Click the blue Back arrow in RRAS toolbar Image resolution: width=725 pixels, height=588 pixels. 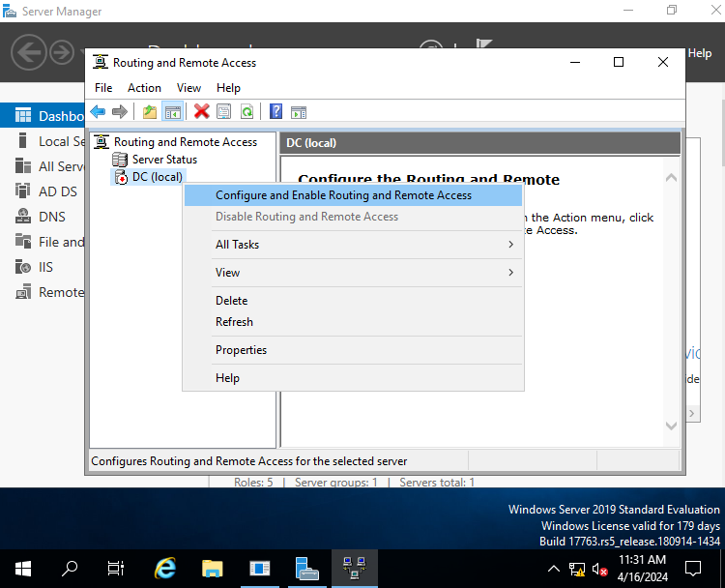pyautogui.click(x=98, y=111)
